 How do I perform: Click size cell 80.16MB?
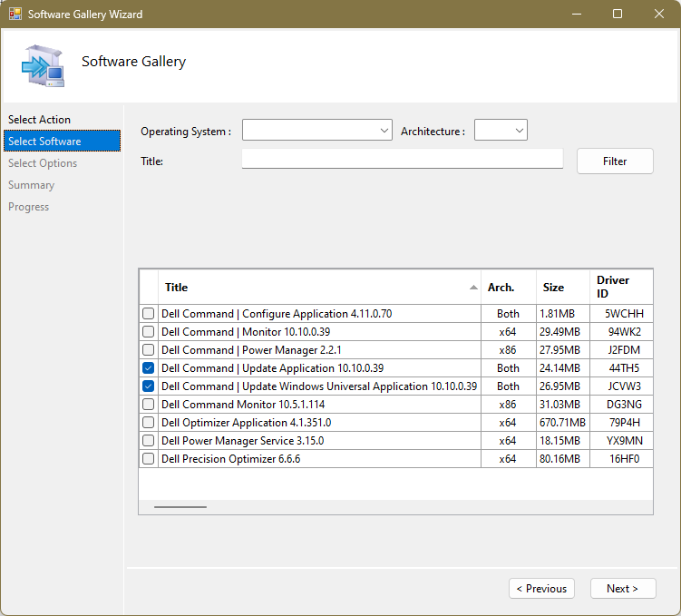tap(563, 459)
